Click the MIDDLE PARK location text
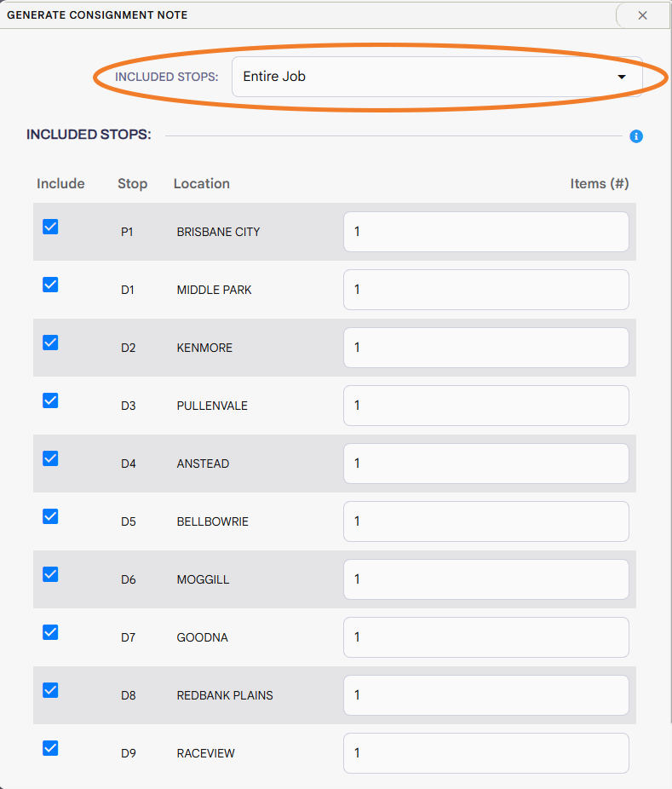672x789 pixels. [x=214, y=290]
